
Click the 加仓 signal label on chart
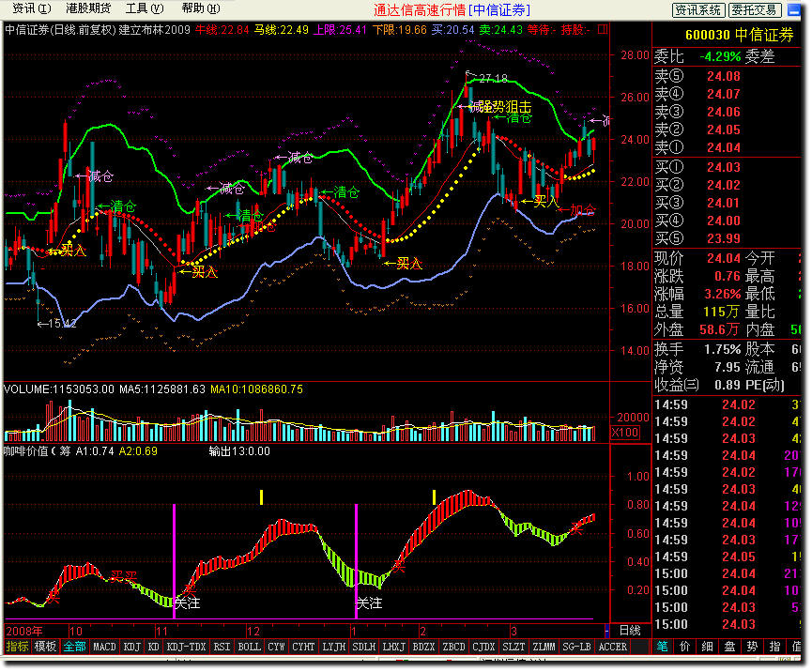point(583,209)
